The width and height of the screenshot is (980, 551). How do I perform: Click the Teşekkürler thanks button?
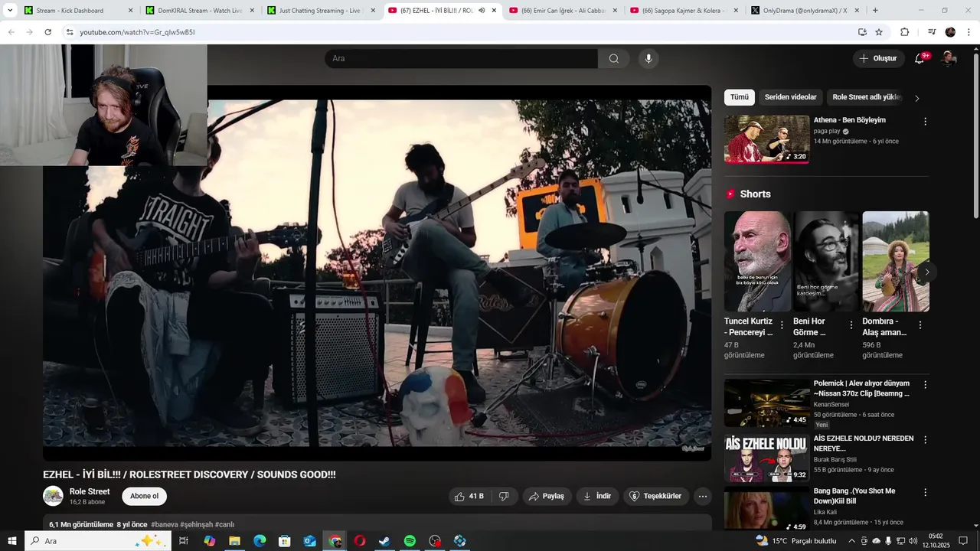(656, 496)
